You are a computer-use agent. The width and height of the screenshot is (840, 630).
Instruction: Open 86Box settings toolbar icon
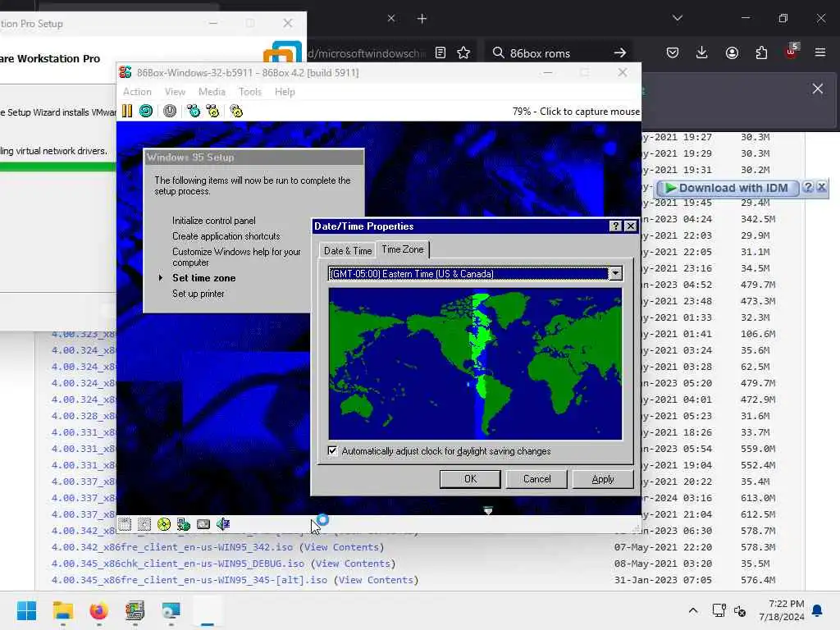point(236,111)
